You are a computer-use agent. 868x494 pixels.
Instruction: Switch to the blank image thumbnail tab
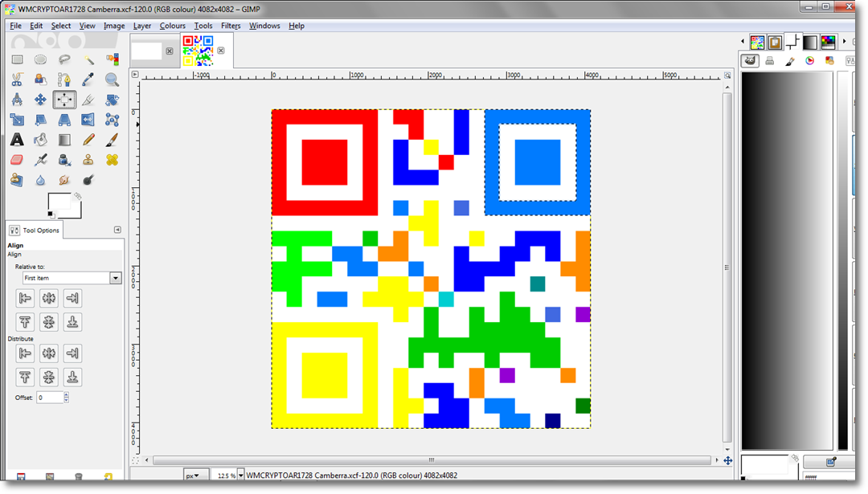(147, 51)
